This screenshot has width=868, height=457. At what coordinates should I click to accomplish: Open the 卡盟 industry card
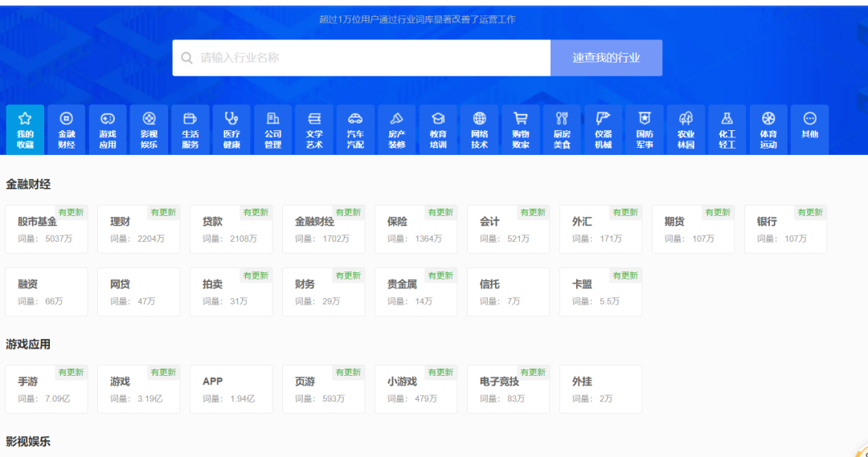pyautogui.click(x=601, y=292)
